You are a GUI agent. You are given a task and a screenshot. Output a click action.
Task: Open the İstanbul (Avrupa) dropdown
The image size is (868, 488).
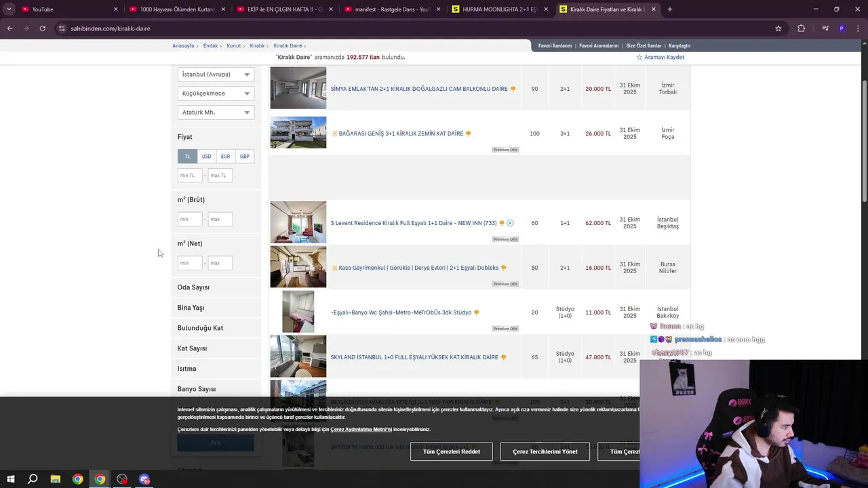(x=216, y=75)
